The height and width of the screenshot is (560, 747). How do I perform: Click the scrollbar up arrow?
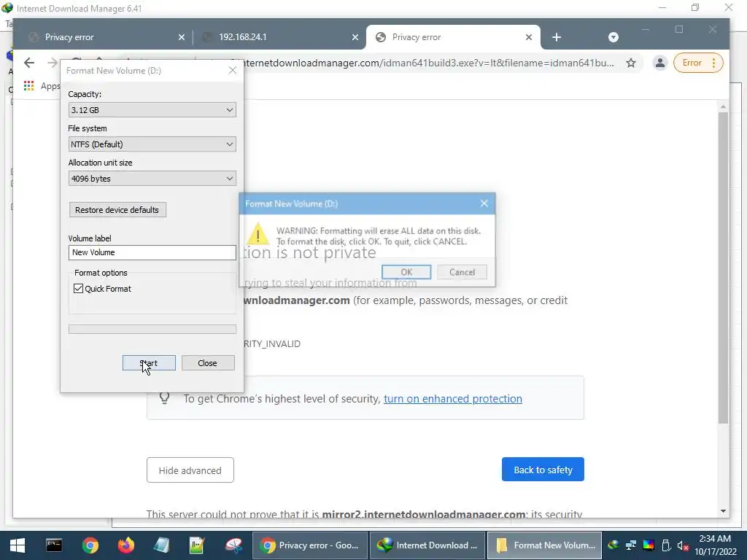(723, 107)
